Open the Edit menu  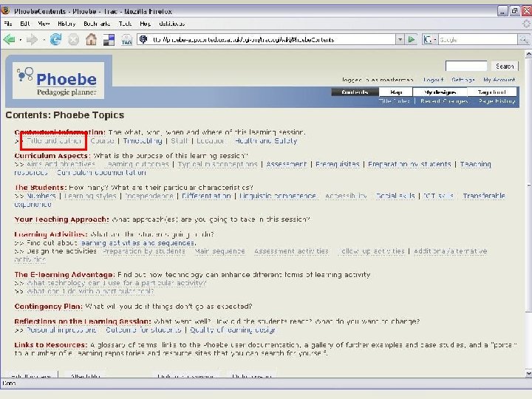coord(25,24)
